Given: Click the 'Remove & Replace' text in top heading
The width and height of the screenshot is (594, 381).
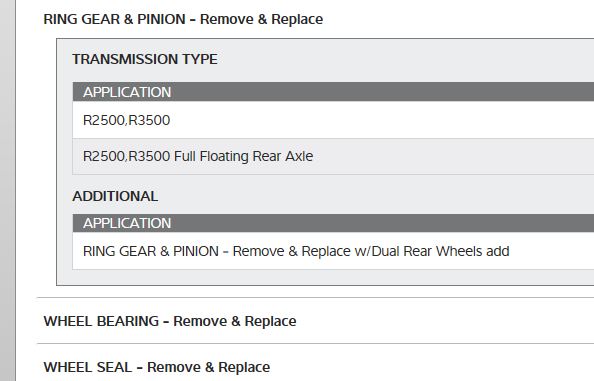Looking at the screenshot, I should 261,19.
